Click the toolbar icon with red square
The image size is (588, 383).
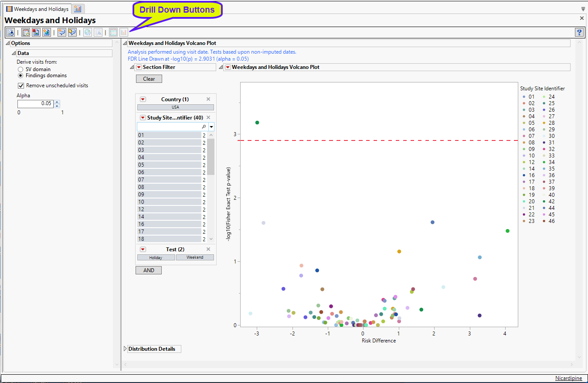[36, 32]
